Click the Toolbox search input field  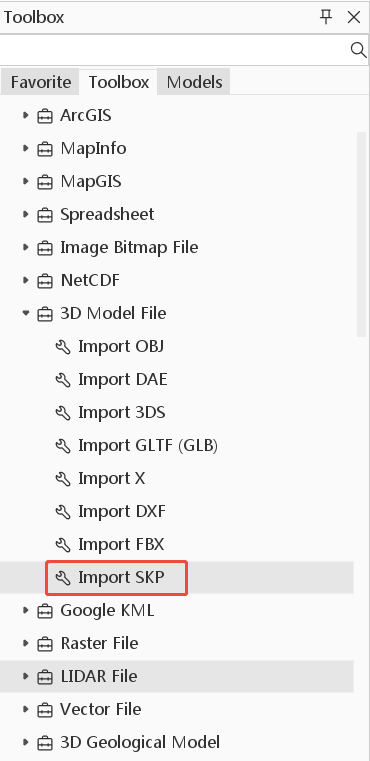[x=175, y=50]
